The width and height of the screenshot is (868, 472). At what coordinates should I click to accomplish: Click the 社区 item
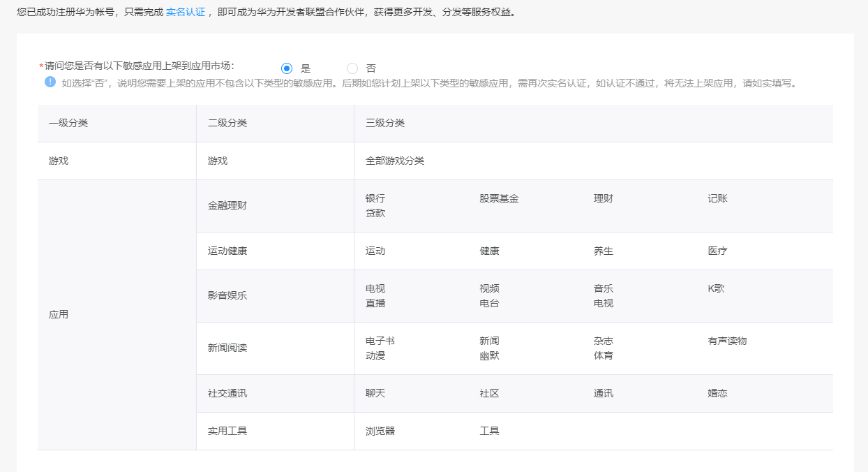(489, 393)
